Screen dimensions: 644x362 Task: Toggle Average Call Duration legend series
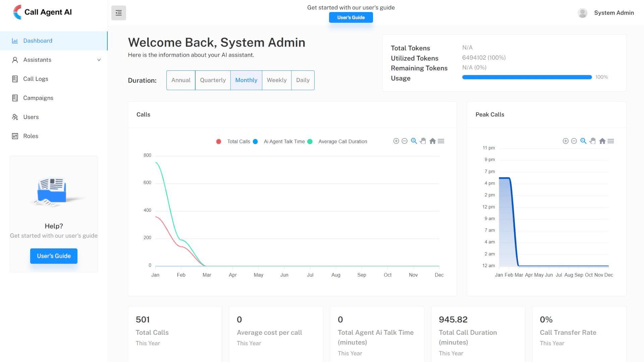(x=342, y=141)
